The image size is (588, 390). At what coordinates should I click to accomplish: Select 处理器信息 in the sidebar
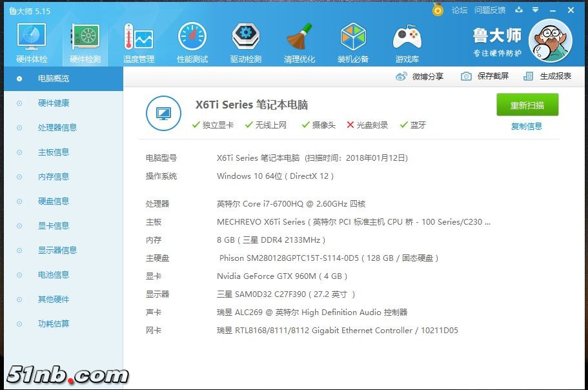(x=57, y=128)
